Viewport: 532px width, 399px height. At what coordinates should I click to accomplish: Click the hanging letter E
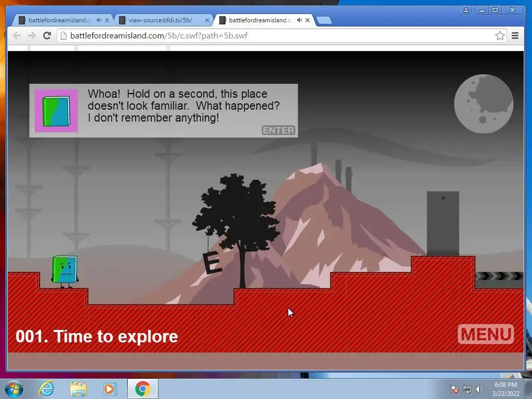(x=212, y=263)
